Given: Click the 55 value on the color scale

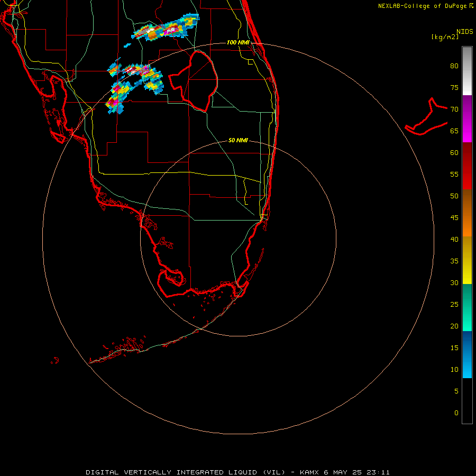Looking at the screenshot, I should point(454,174).
